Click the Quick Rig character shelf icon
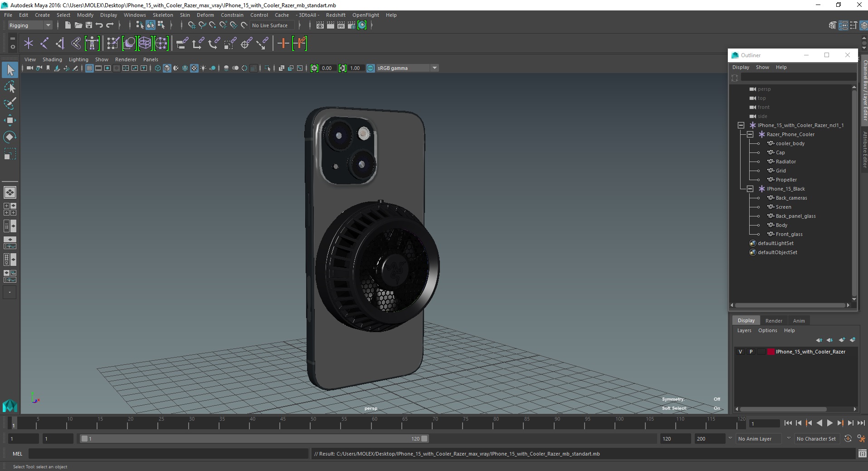 pyautogui.click(x=92, y=44)
